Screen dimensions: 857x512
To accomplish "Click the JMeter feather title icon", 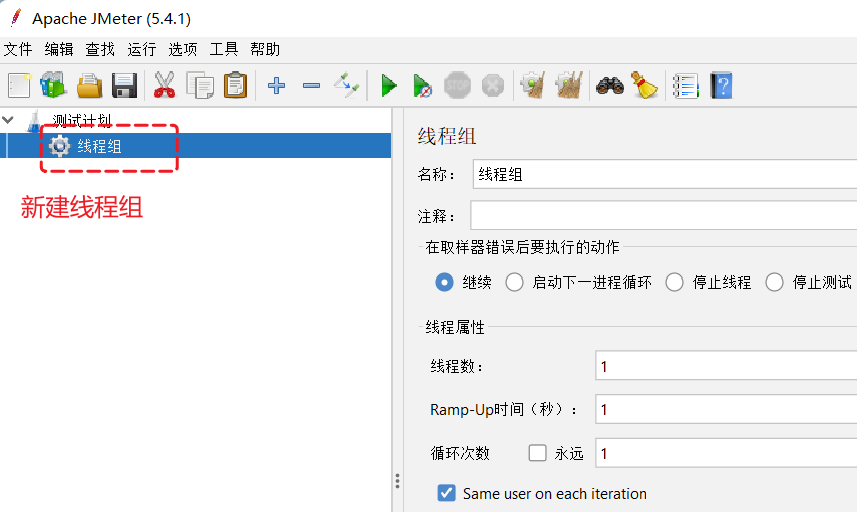I will (x=16, y=18).
